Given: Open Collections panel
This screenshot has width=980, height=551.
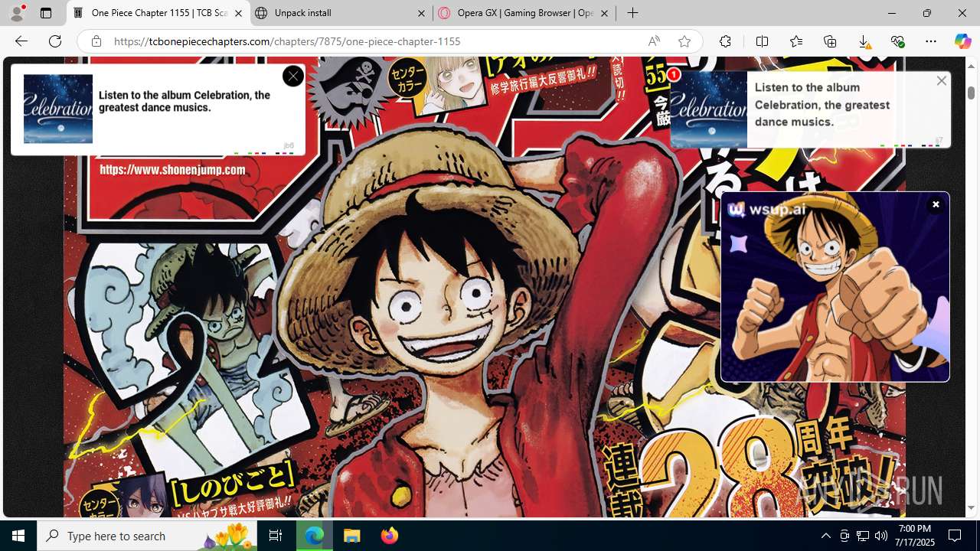Looking at the screenshot, I should (830, 41).
